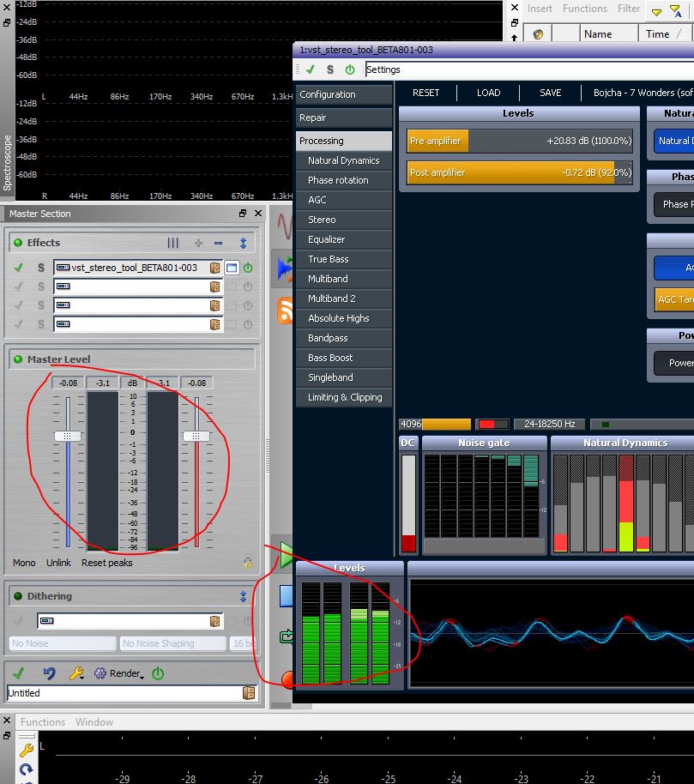Screen dimensions: 694x784
Task: Open preset menu for vst_stereo_tool_BETA801-003 slot
Action: pos(215,268)
